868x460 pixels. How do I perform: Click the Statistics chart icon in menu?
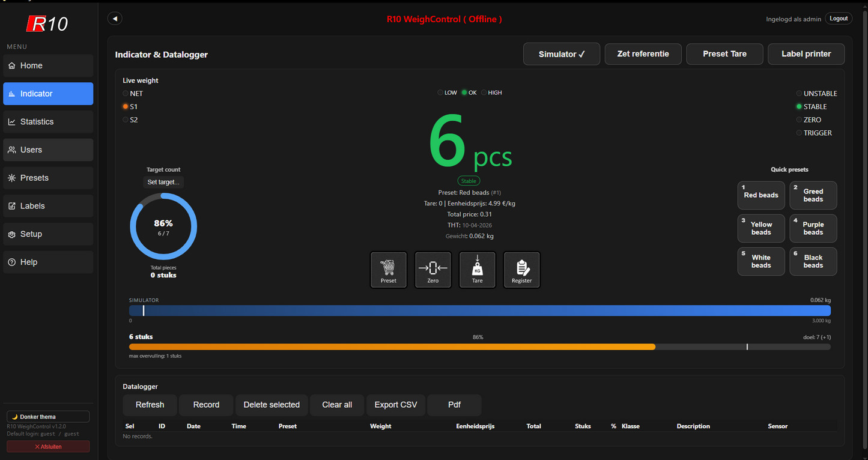tap(12, 122)
